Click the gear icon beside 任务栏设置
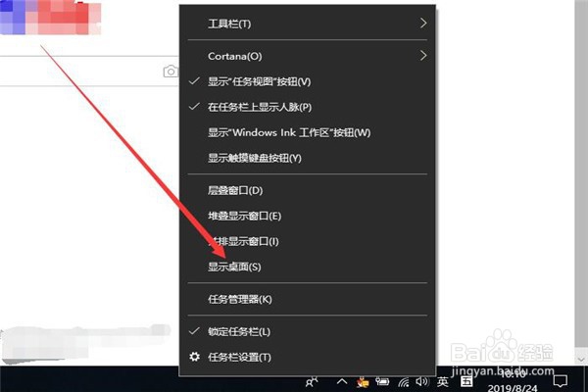 (x=194, y=357)
